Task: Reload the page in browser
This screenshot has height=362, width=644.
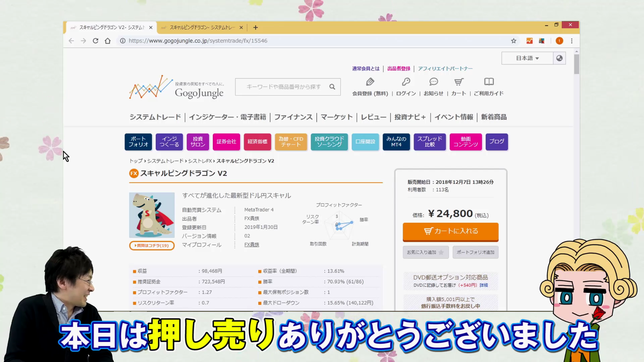Action: click(96, 41)
